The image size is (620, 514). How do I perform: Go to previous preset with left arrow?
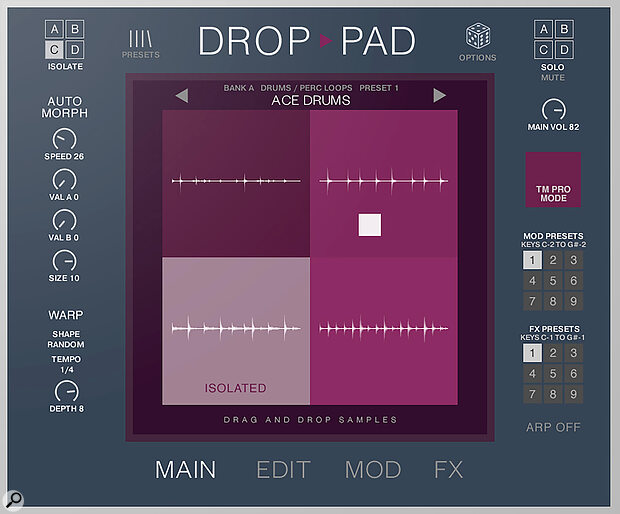pos(181,96)
